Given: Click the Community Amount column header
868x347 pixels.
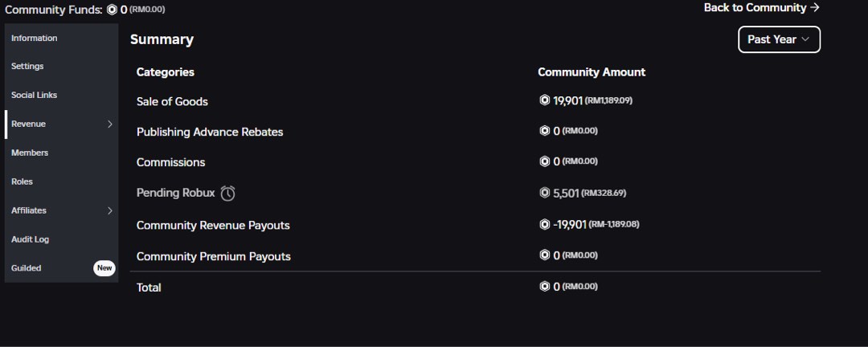Looking at the screenshot, I should (592, 72).
